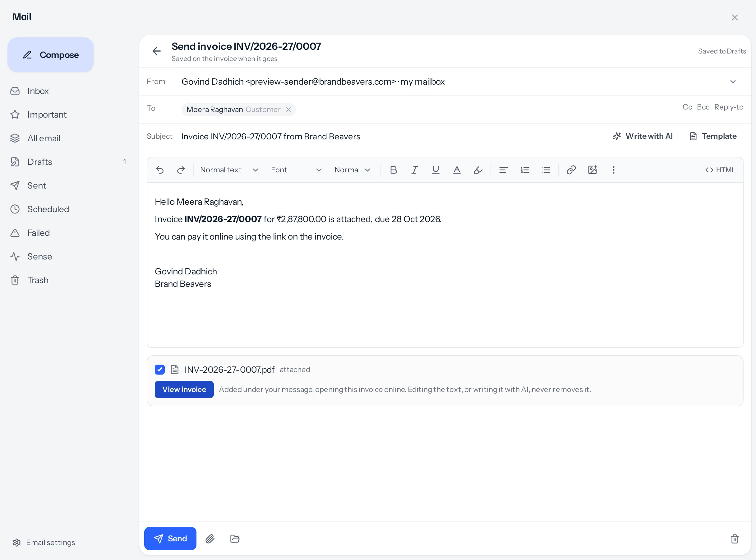
Task: Open the Normal size dropdown
Action: tap(352, 170)
